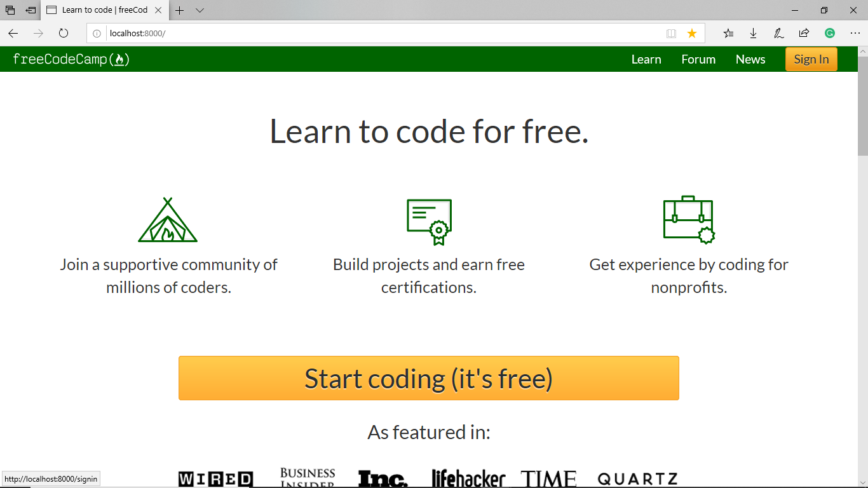Refresh the current page
This screenshot has width=868, height=488.
[x=63, y=33]
